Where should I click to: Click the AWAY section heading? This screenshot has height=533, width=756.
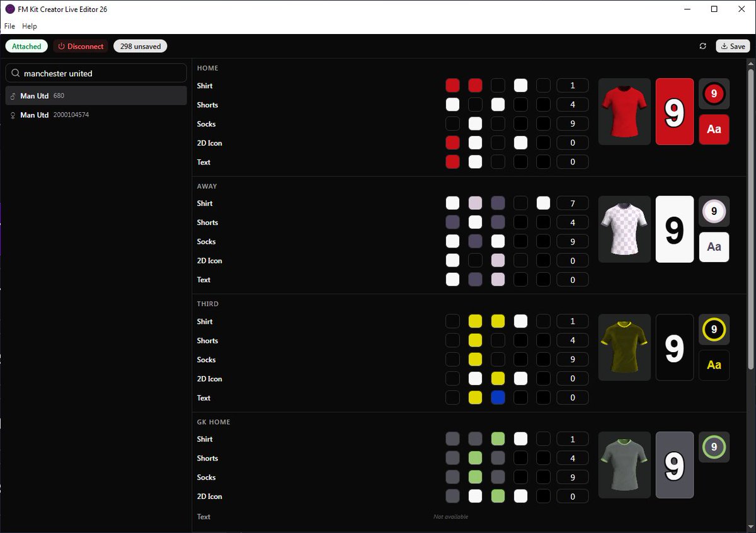pyautogui.click(x=207, y=186)
